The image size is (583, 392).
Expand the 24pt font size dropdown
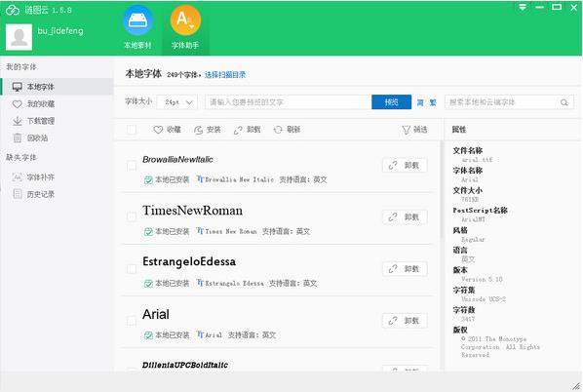pyautogui.click(x=177, y=102)
